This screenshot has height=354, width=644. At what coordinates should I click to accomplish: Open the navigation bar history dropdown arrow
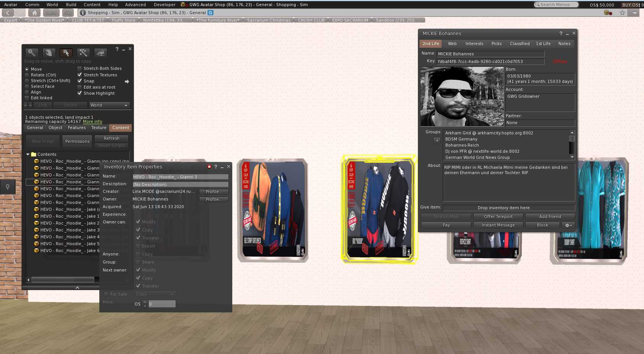634,13
